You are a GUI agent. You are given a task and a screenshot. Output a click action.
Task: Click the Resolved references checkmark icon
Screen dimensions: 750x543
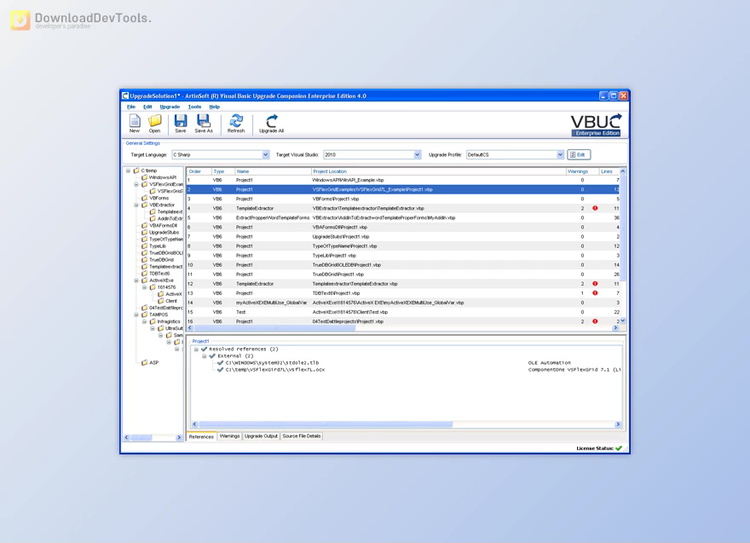[204, 349]
